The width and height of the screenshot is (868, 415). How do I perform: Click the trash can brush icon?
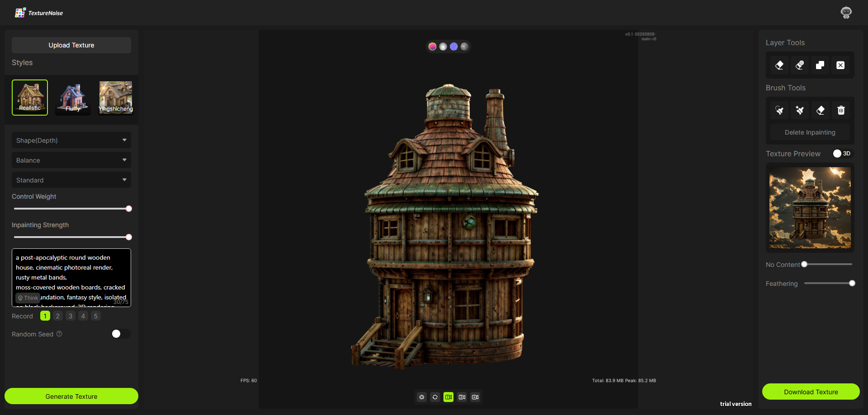(x=841, y=110)
